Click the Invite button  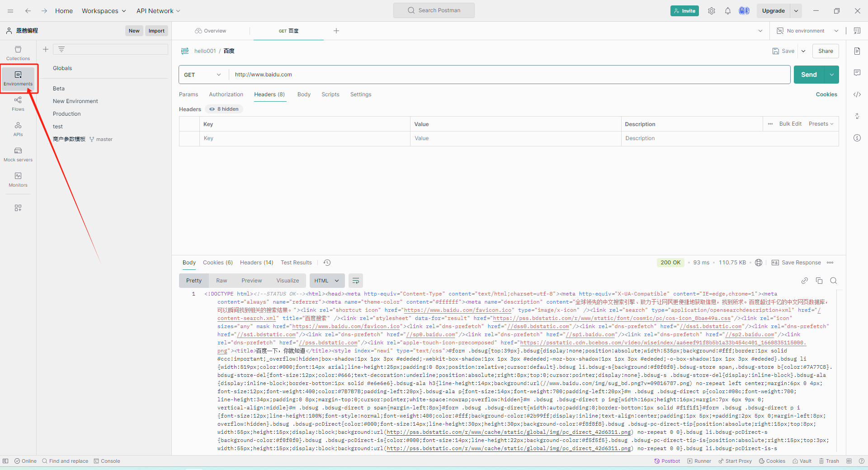pyautogui.click(x=684, y=11)
